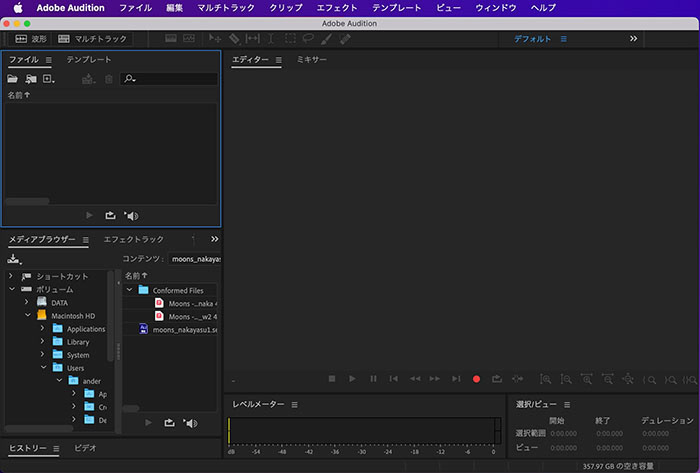Collapse the Conformed Files folder

129,290
